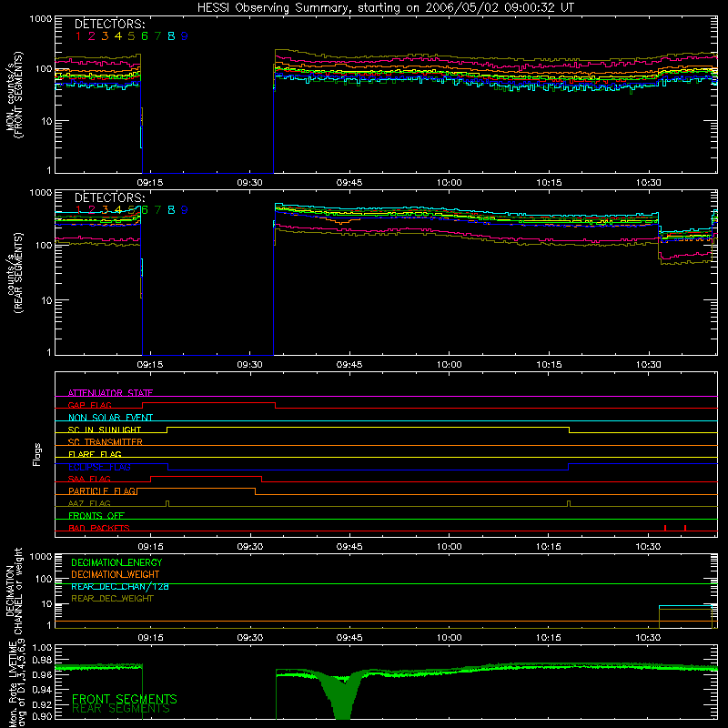Select detector 4 in the front segments legend

[x=118, y=36]
